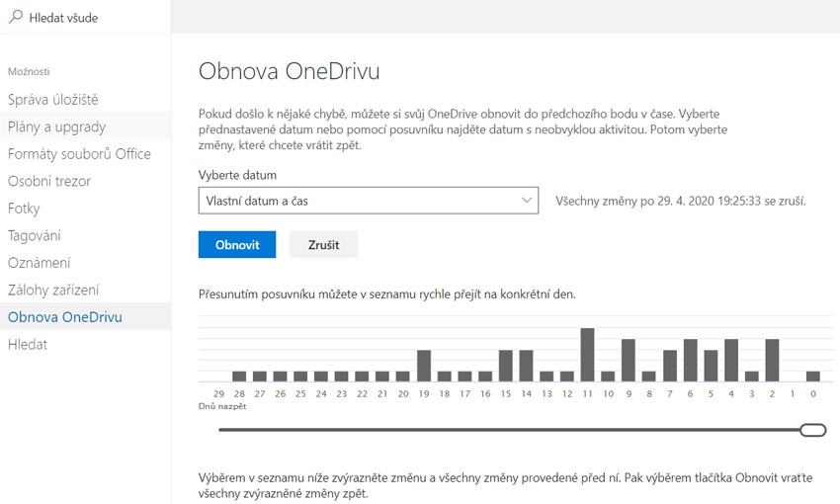The height and width of the screenshot is (504, 840).
Task: Click the bar for day 2
Action: (x=772, y=360)
